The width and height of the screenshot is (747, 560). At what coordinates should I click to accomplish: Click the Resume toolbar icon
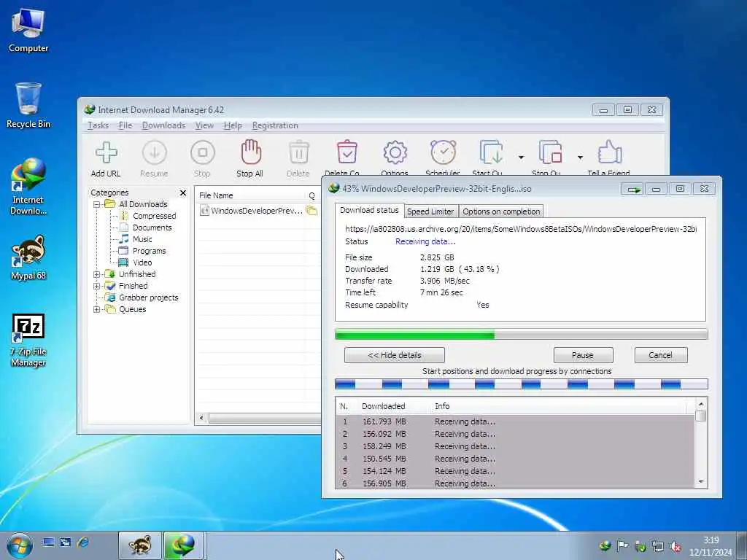pyautogui.click(x=155, y=159)
